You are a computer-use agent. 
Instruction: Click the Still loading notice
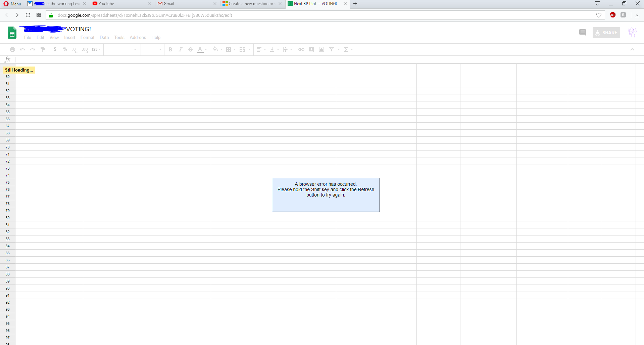tap(19, 70)
